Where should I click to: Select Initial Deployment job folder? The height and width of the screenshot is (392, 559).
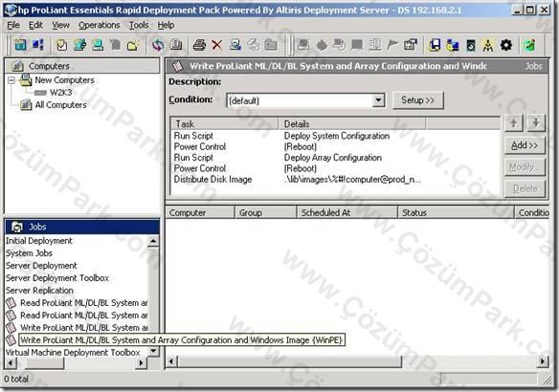[39, 241]
